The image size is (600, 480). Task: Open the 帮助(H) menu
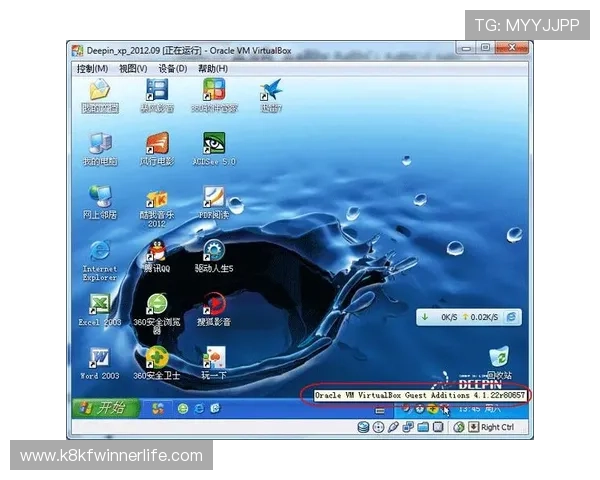pyautogui.click(x=212, y=68)
